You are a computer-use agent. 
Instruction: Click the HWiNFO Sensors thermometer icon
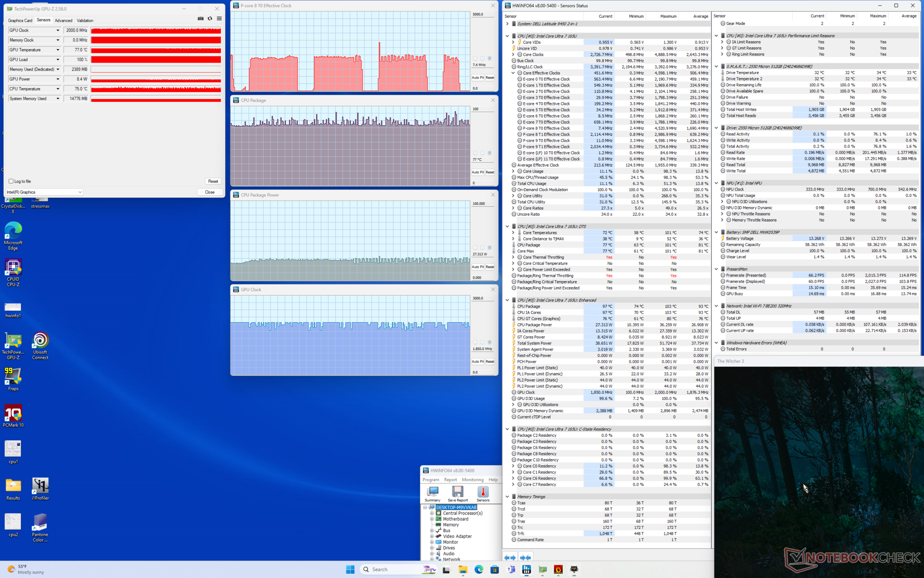483,492
